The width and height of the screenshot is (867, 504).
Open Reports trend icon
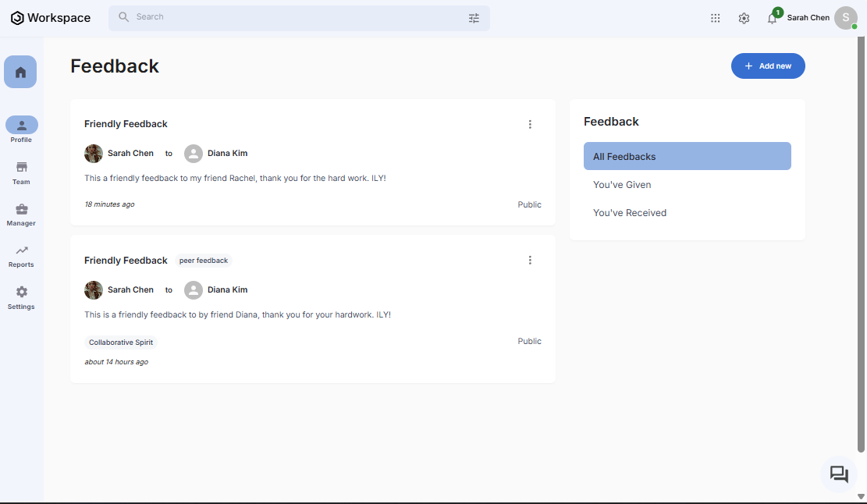(21, 250)
